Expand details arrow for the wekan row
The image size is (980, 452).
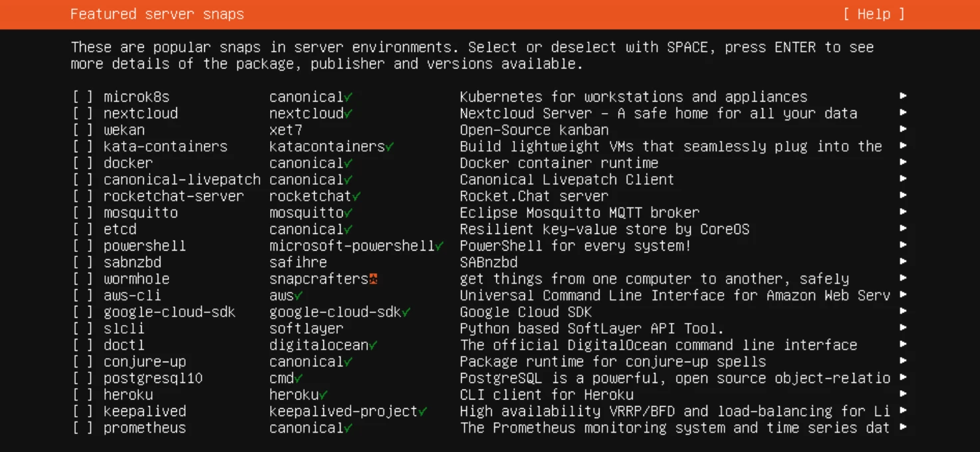[x=903, y=130]
